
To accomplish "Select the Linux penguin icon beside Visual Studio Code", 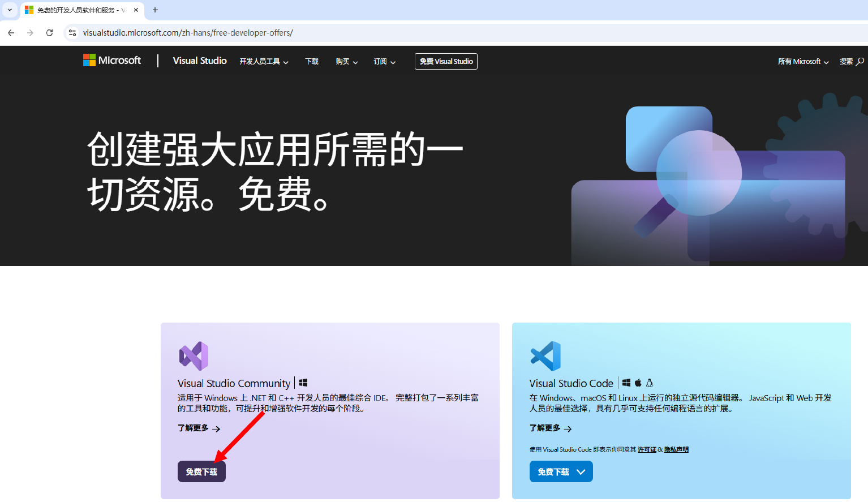I will coord(649,383).
